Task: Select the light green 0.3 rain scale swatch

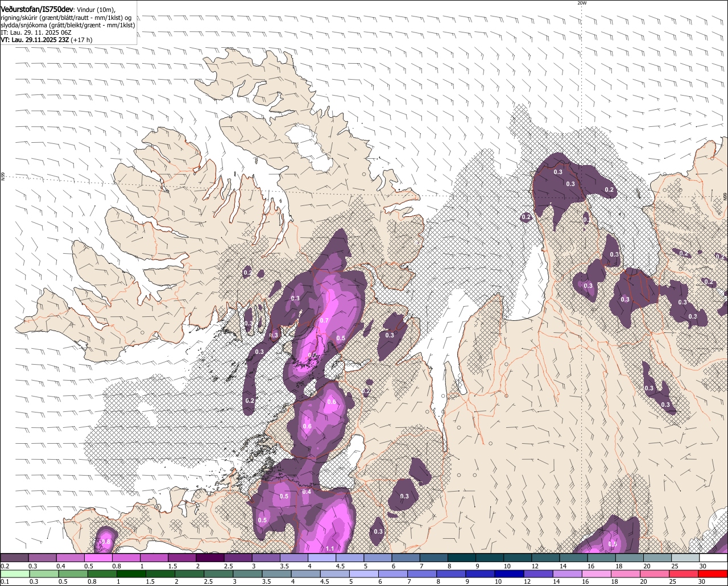Action: [44, 573]
